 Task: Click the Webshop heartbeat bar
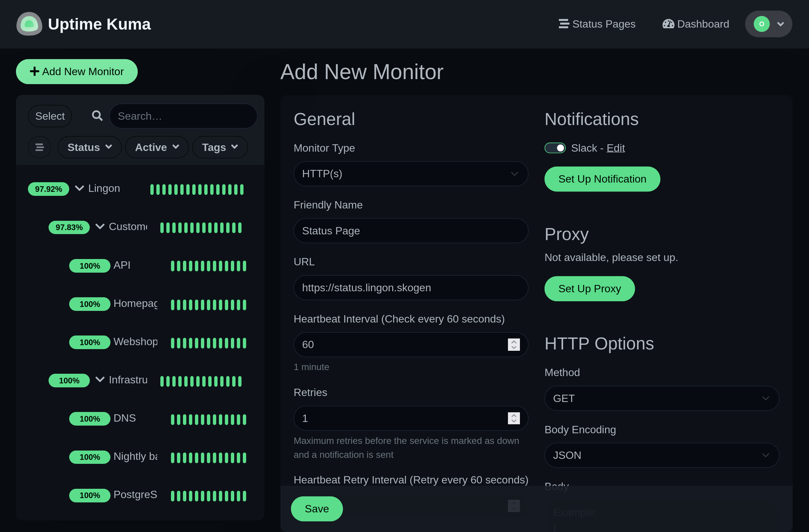208,343
